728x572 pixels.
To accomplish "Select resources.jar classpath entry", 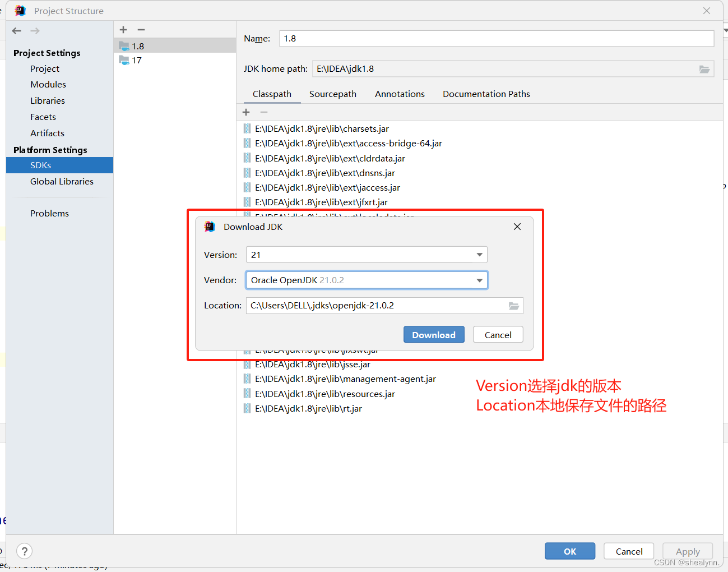I will coord(325,394).
